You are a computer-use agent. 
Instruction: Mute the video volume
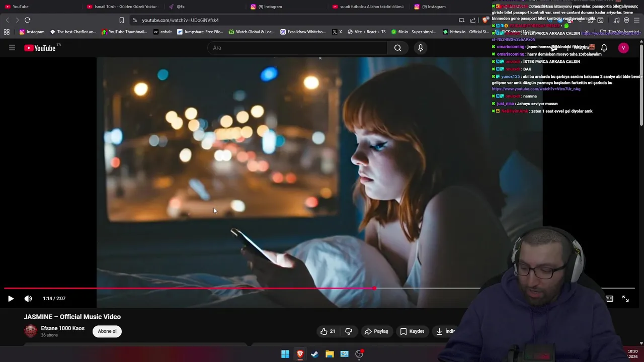28,298
